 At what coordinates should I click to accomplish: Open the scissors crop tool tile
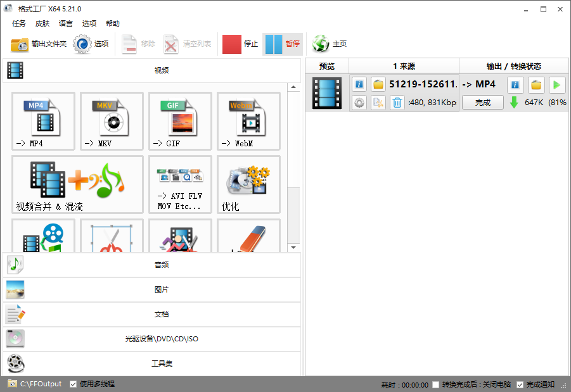click(112, 236)
